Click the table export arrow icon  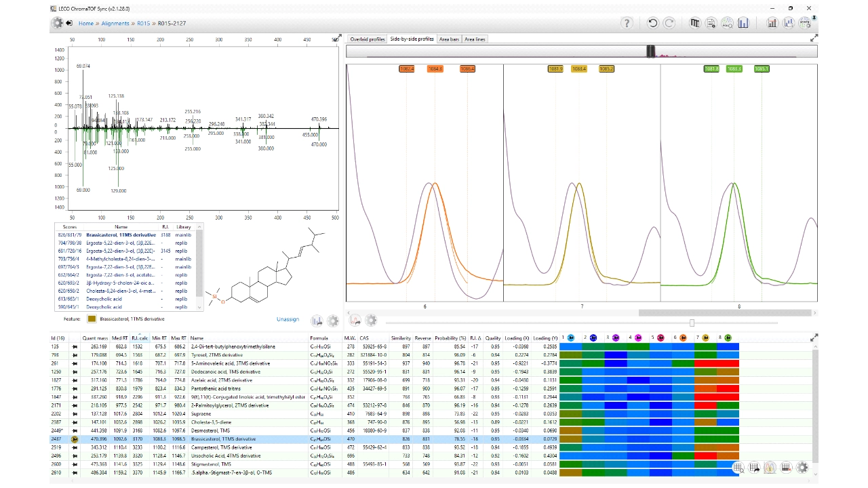coord(754,467)
